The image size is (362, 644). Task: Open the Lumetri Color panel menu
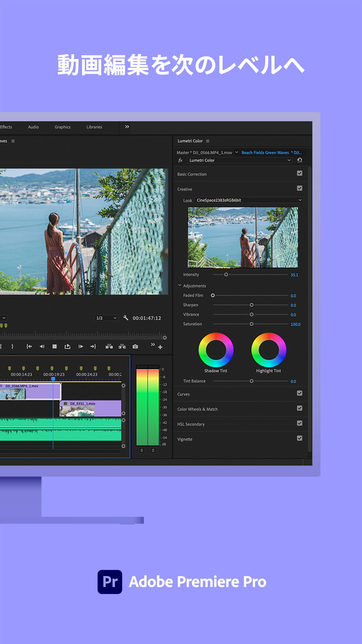207,141
